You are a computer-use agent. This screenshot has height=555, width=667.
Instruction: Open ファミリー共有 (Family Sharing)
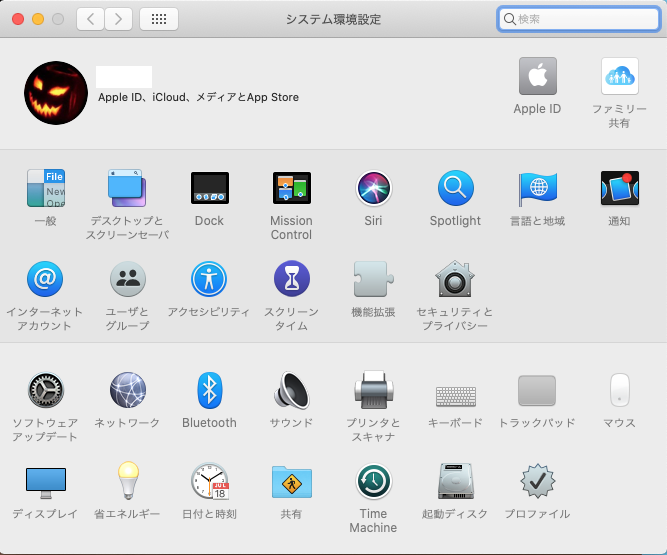coord(619,78)
